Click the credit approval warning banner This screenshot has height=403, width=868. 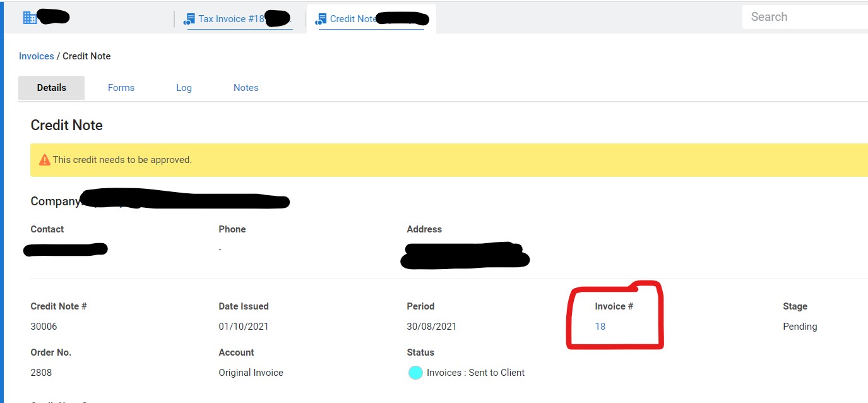tap(449, 160)
